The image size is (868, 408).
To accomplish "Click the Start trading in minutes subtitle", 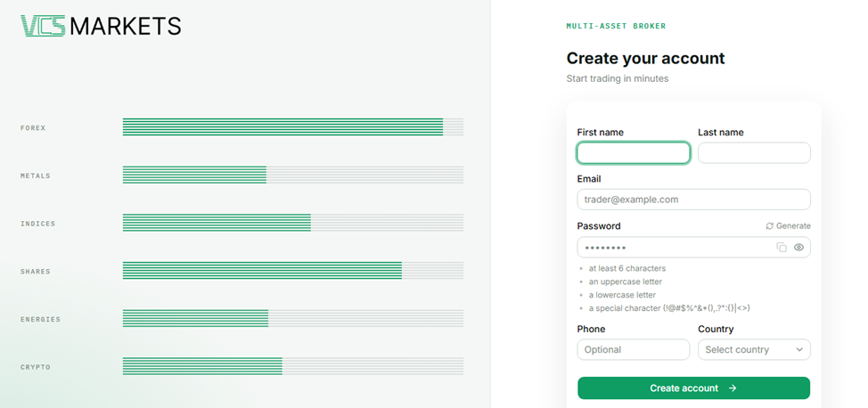I will coord(618,78).
